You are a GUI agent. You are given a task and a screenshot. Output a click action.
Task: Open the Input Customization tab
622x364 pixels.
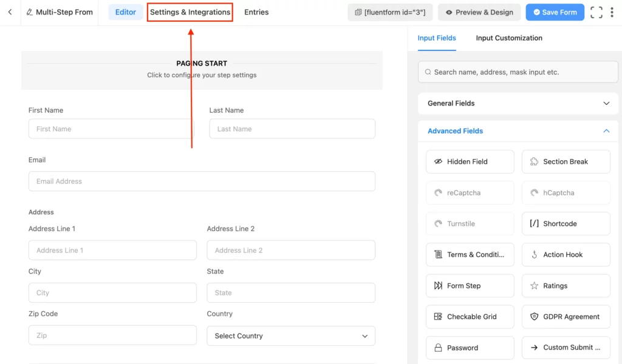(508, 38)
